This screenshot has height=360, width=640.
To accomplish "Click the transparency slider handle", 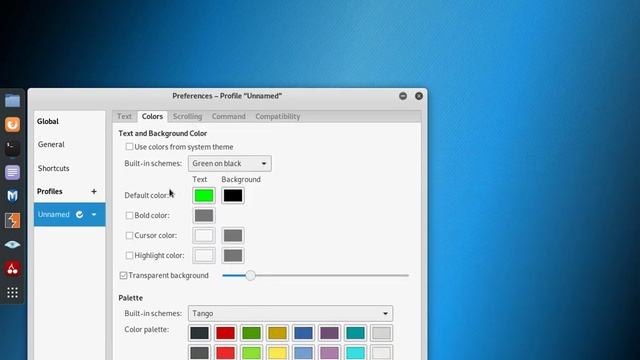I will [x=251, y=276].
